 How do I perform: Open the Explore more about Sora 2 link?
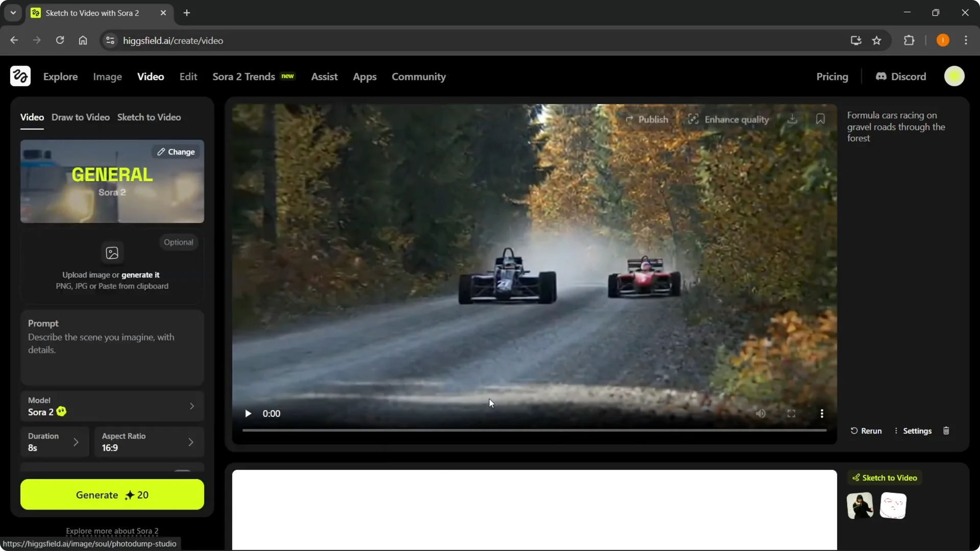(112, 531)
